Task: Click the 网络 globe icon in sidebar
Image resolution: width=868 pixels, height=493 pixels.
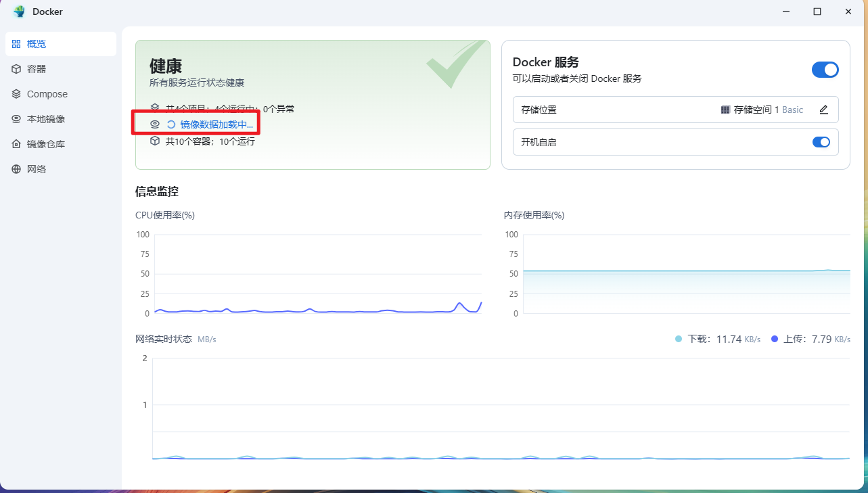Action: (16, 169)
